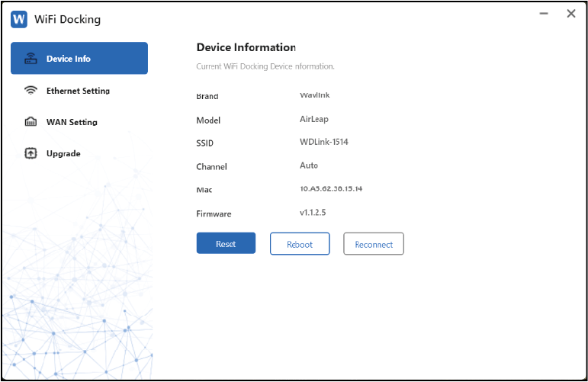The height and width of the screenshot is (382, 588).
Task: Click the Upgrade arrow icon in sidebar
Action: click(x=31, y=153)
